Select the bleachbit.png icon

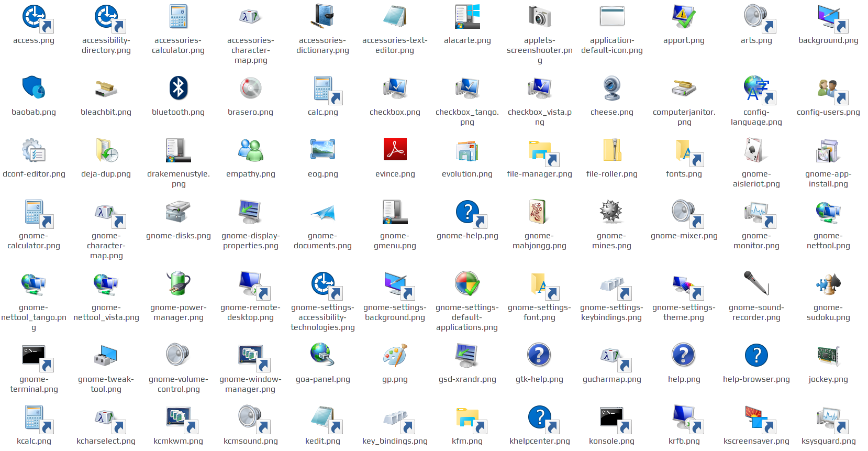[106, 89]
